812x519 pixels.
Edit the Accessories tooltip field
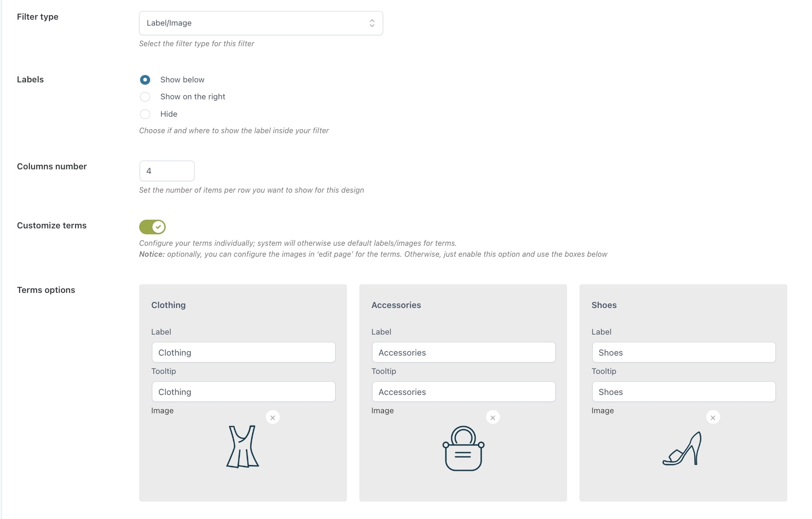pos(463,392)
